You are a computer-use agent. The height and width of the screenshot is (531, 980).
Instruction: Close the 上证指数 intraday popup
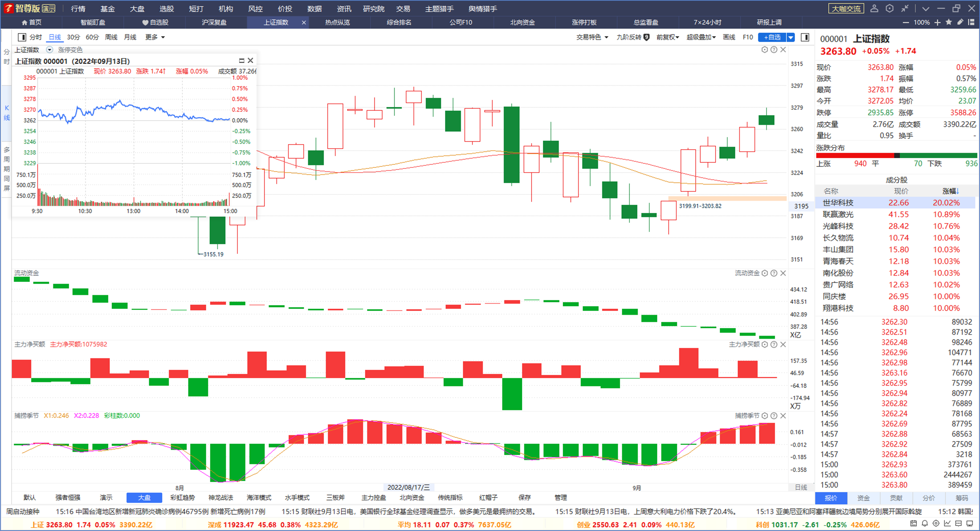tap(250, 60)
